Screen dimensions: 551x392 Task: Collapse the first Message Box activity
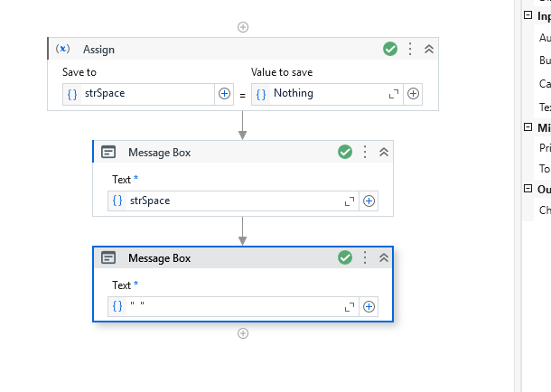(x=383, y=153)
